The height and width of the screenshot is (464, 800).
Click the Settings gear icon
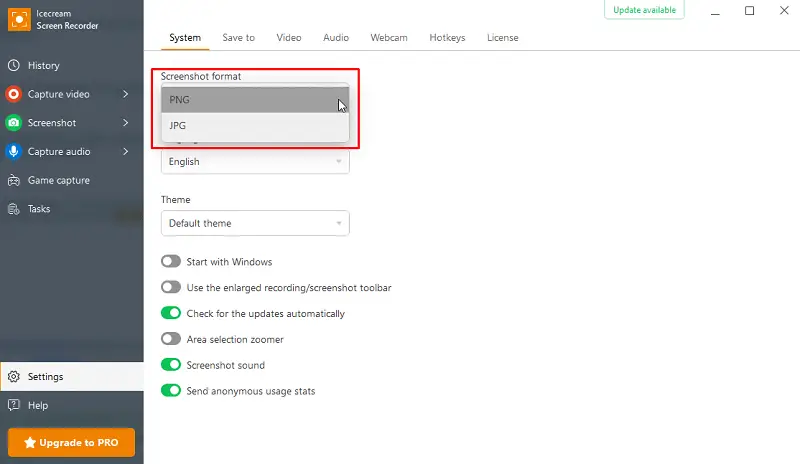(x=14, y=377)
